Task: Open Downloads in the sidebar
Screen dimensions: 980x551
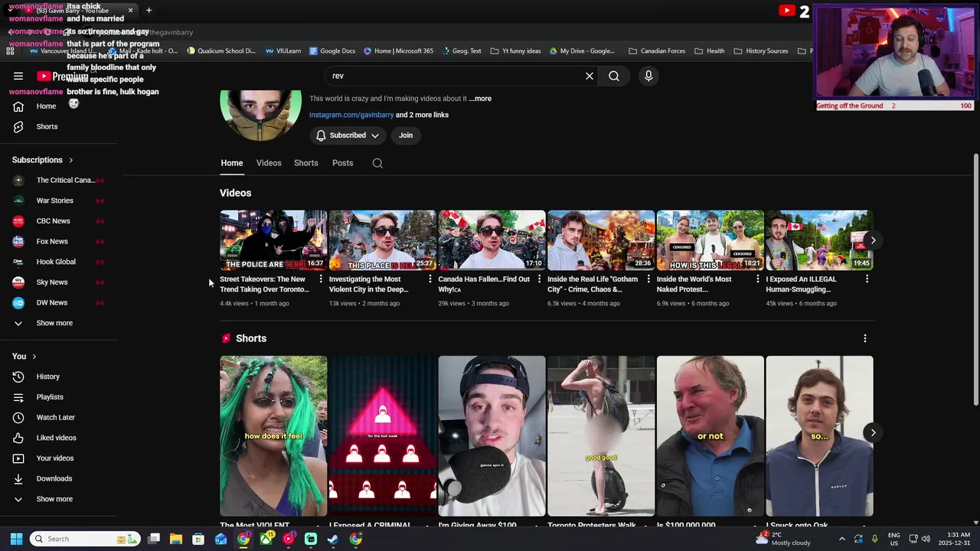Action: [54, 479]
